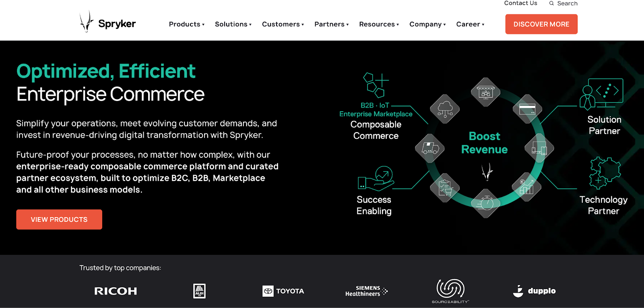Click the cloud network diamond icon
644x308 pixels.
tap(445, 109)
